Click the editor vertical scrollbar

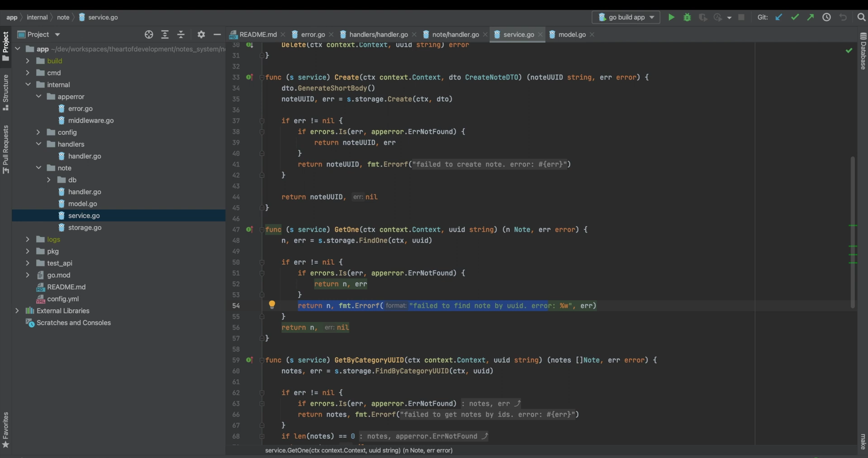[853, 232]
